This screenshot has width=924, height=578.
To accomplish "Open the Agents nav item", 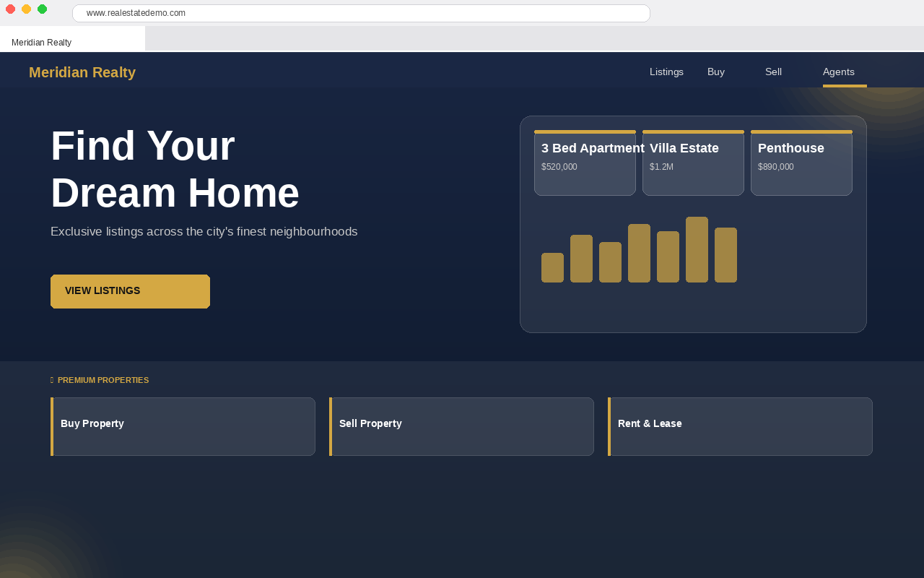I will 839,72.
